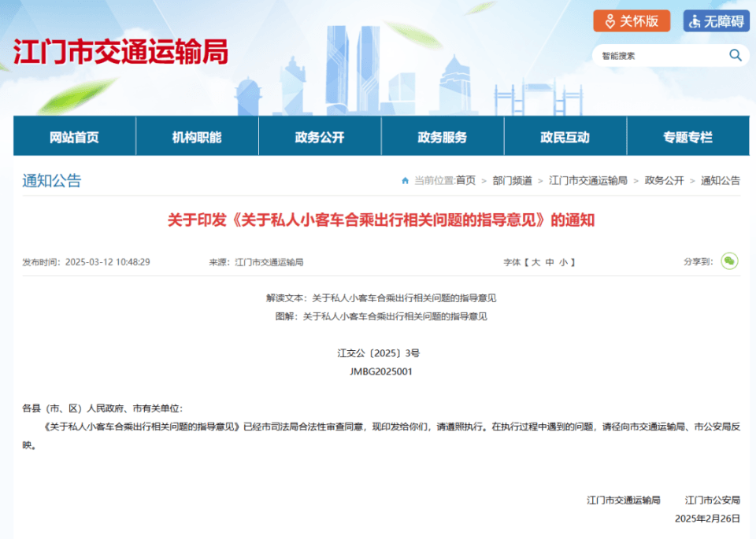Set the font size to 大

coord(535,263)
